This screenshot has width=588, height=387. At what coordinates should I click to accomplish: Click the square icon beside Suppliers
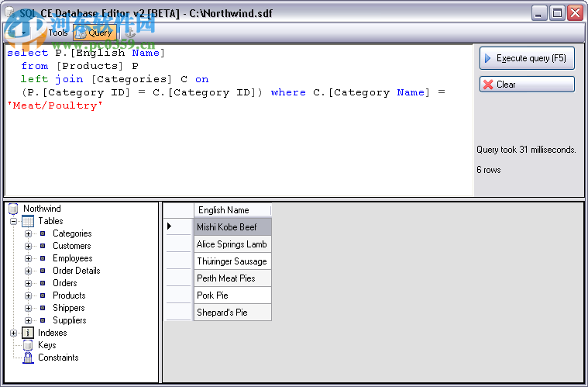pyautogui.click(x=43, y=320)
